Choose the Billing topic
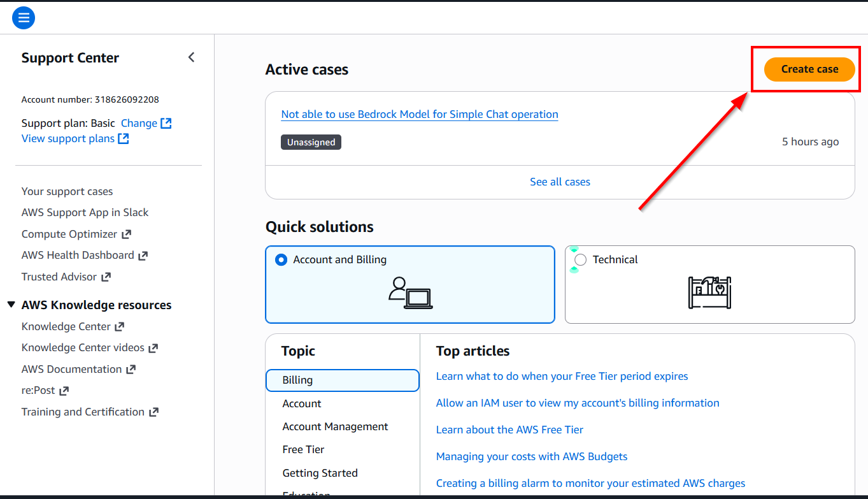 coord(343,380)
